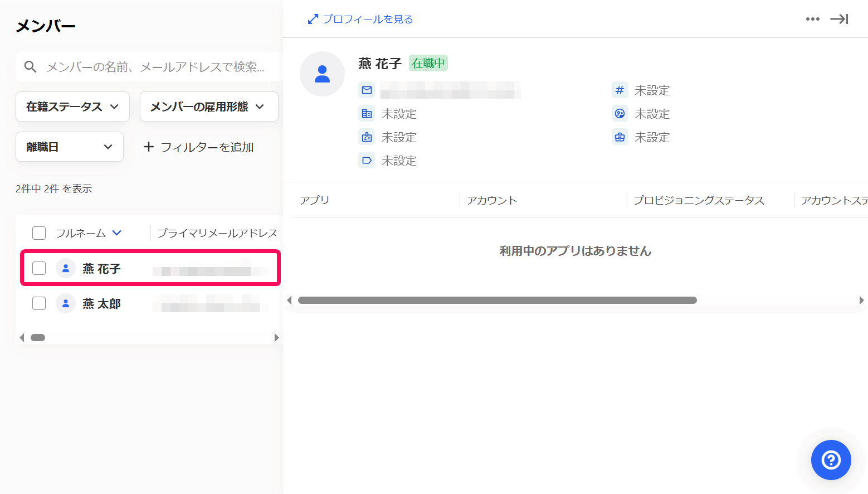The image size is (868, 494).
Task: Click right arrow of member list scrollbar
Action: (x=276, y=337)
